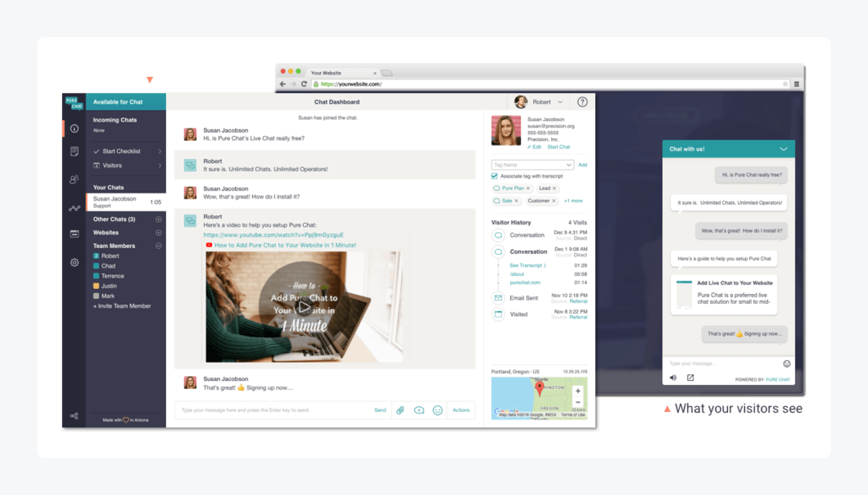
Task: Remove the Pure Plan tag
Action: pos(528,189)
